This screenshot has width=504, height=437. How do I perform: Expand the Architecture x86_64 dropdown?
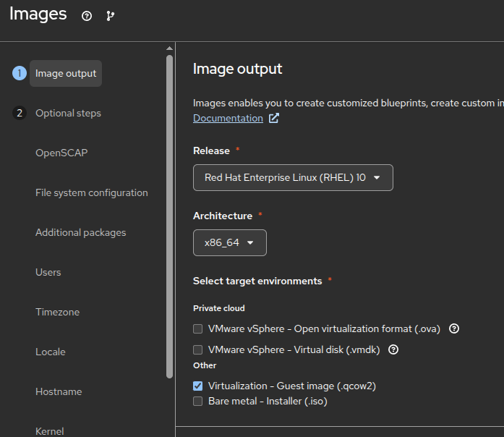click(230, 242)
